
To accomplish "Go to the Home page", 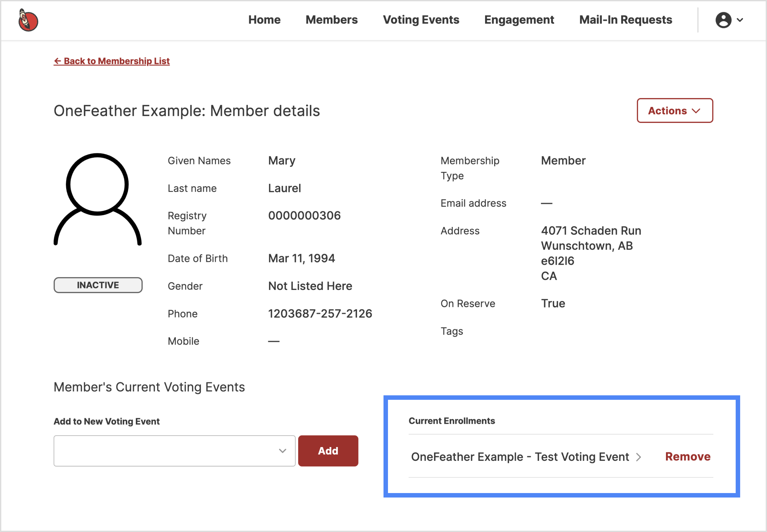I will (264, 20).
